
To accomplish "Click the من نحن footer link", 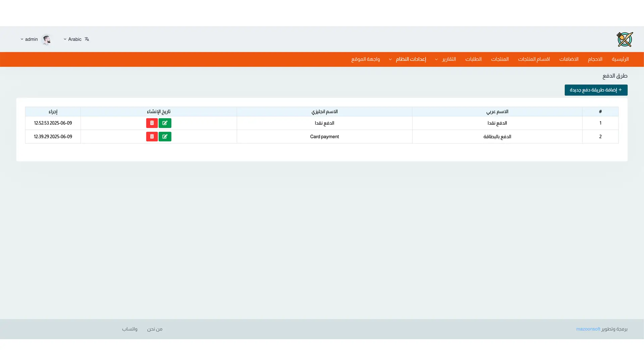I will pyautogui.click(x=155, y=329).
